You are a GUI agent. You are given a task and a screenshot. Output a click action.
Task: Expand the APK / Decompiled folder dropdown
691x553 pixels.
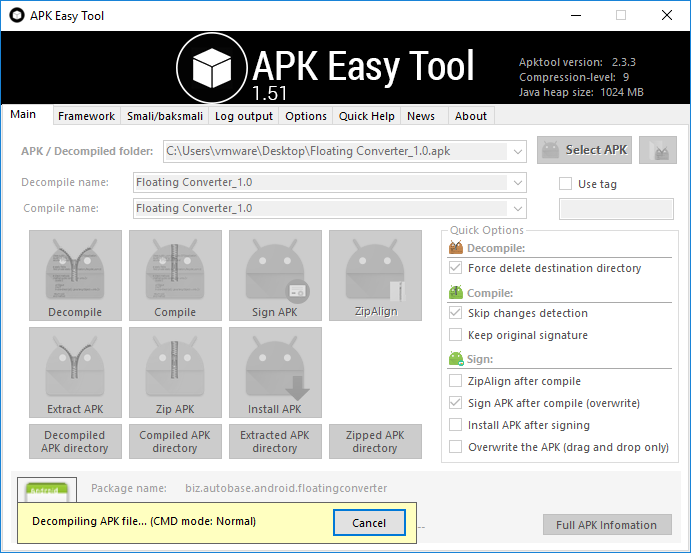click(x=518, y=152)
